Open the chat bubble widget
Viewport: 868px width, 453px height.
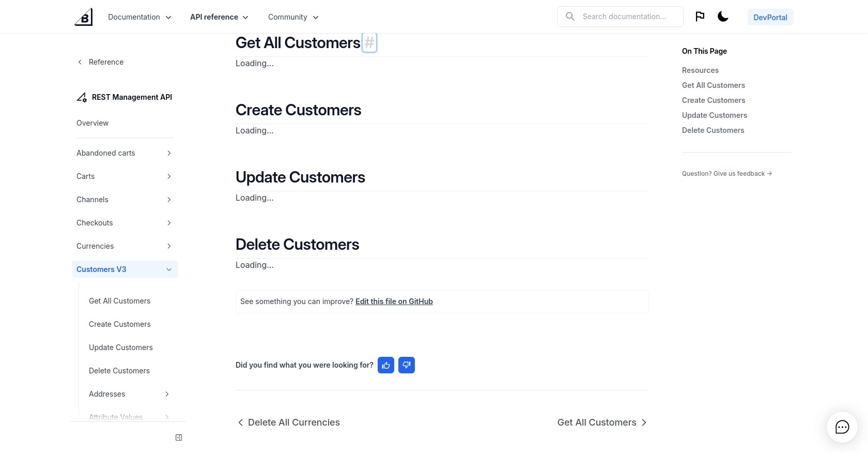point(842,427)
